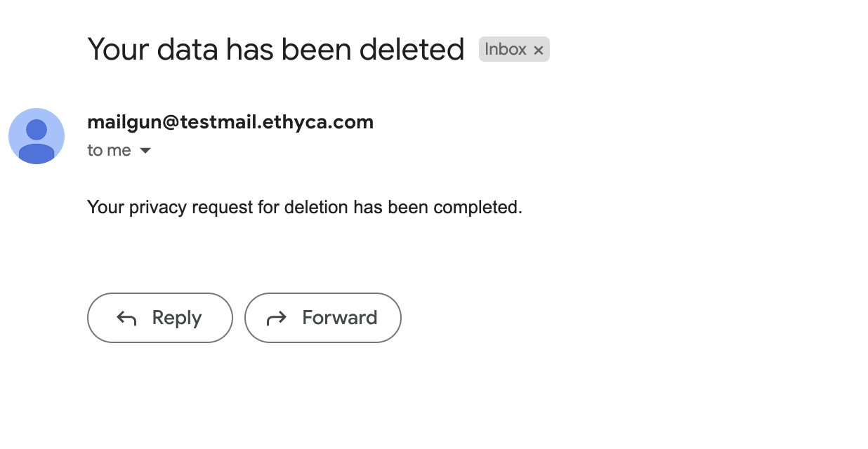Click the word 'Forward' inside the button

[340, 318]
